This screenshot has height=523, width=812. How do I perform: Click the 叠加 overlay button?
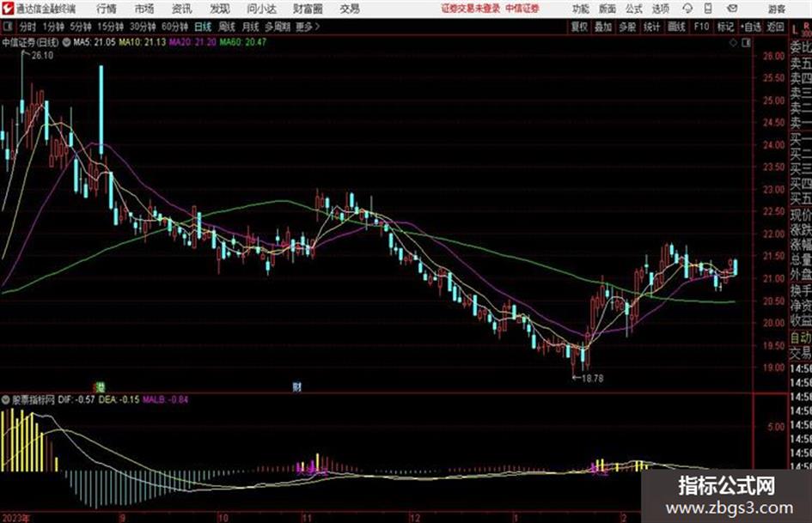pyautogui.click(x=603, y=27)
